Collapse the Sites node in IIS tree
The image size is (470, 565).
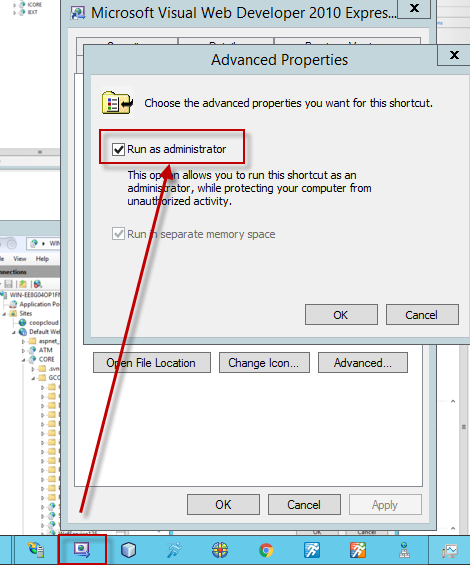point(4,314)
